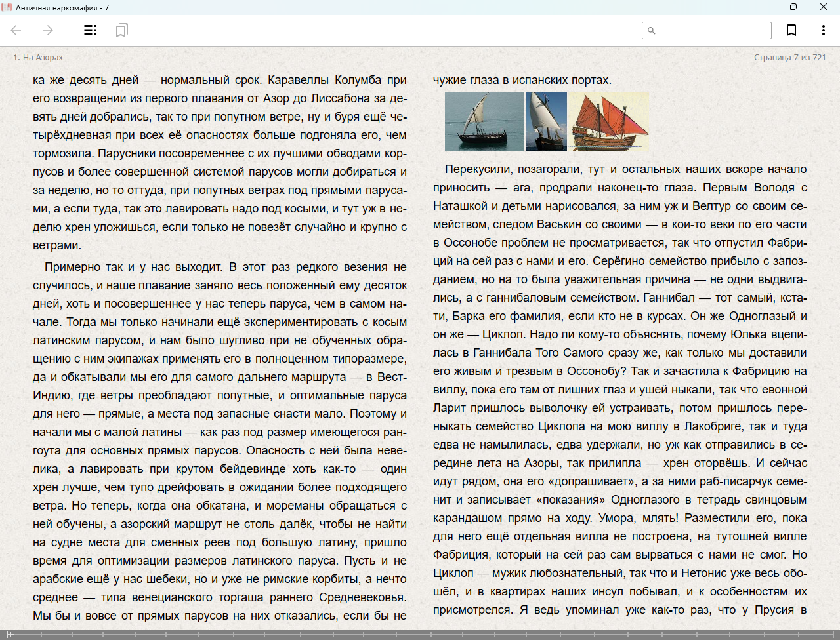Restore down the reader window
Image resolution: width=840 pixels, height=640 pixels.
click(x=793, y=7)
